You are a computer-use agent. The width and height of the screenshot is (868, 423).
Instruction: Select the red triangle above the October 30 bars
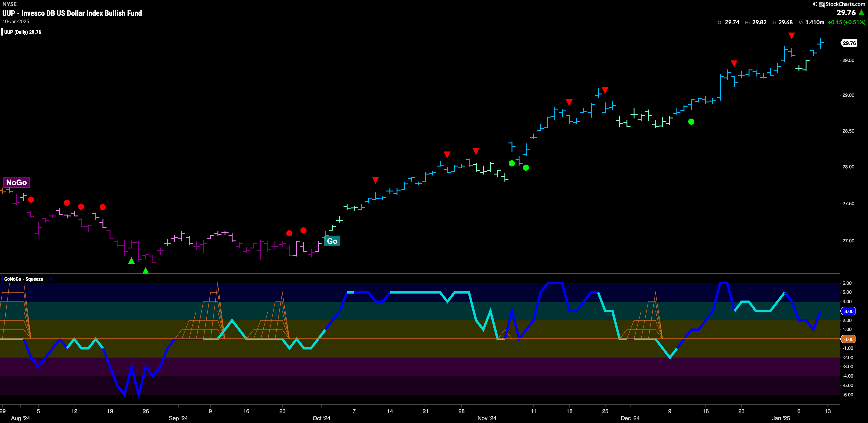476,151
